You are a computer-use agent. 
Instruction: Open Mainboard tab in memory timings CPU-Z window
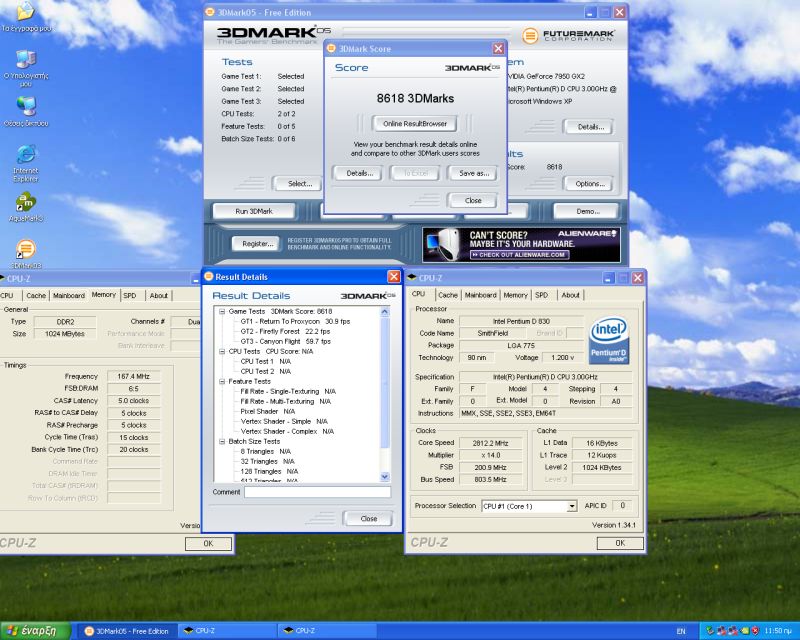[x=69, y=296]
